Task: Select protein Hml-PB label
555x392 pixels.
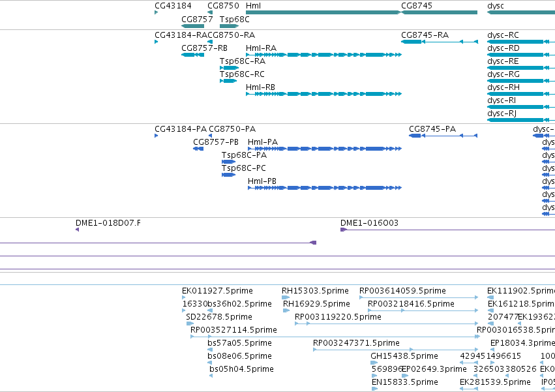Action: [x=262, y=181]
